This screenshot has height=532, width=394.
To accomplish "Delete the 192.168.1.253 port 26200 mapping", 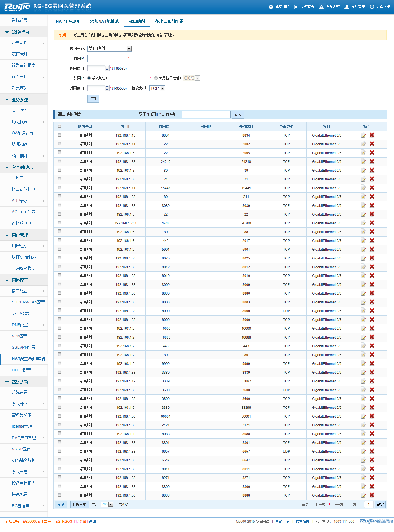I will (372, 223).
